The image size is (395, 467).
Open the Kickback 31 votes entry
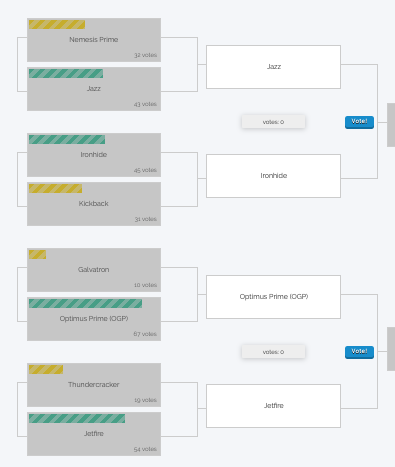tap(94, 204)
